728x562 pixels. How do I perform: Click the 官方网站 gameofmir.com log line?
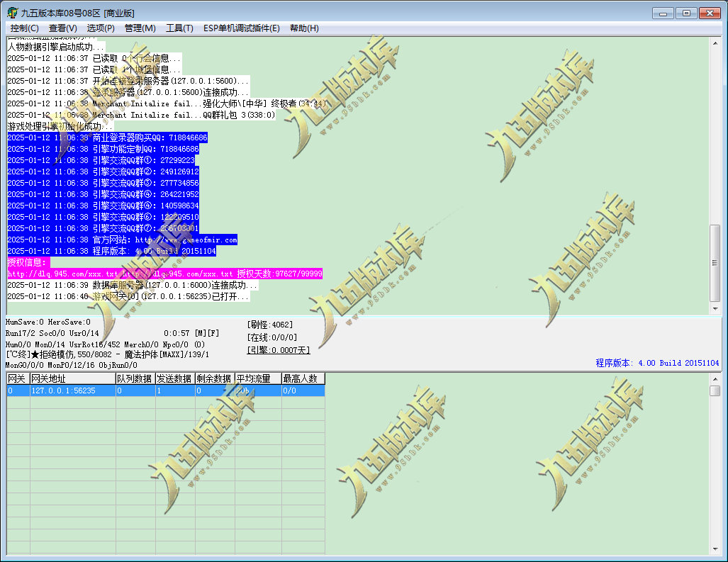(123, 240)
